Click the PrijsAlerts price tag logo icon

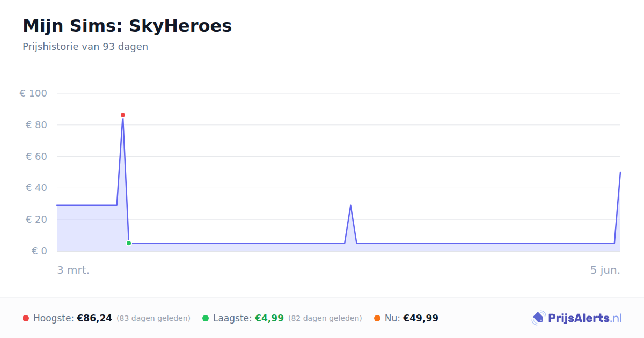pos(538,318)
